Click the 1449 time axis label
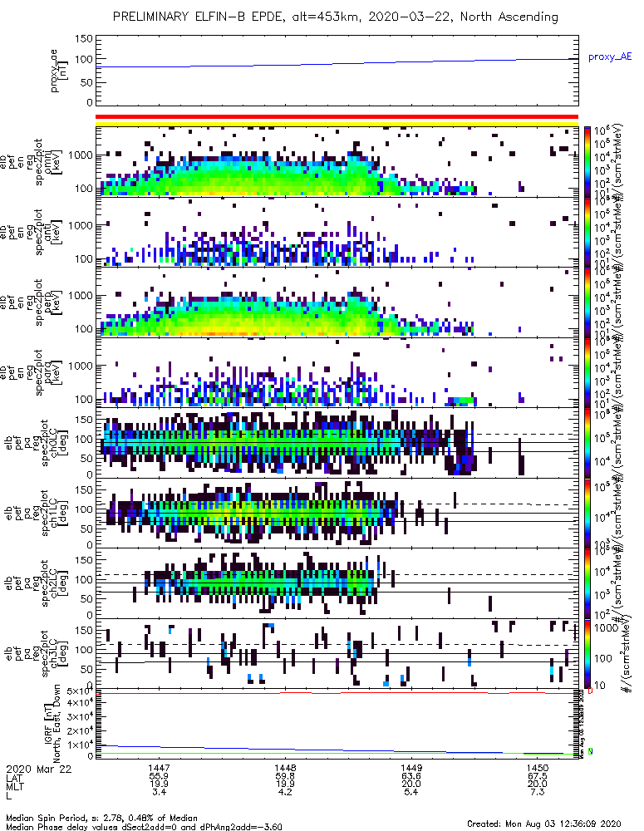The width and height of the screenshot is (644, 831). 411,767
